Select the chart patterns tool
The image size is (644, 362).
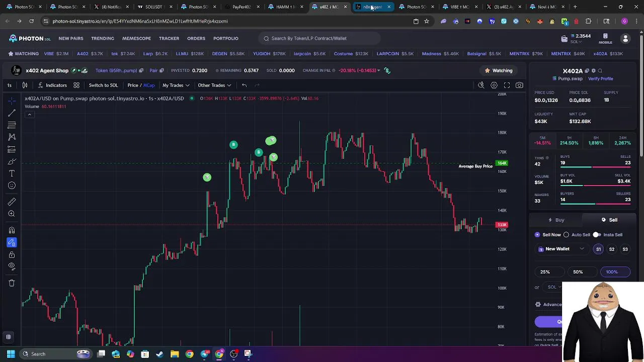(x=12, y=137)
